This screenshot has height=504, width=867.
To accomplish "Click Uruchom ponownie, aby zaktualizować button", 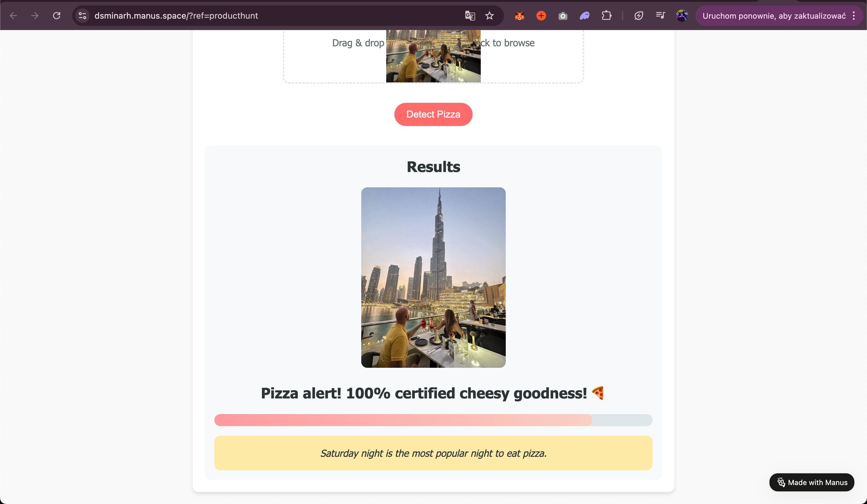I will pyautogui.click(x=773, y=16).
